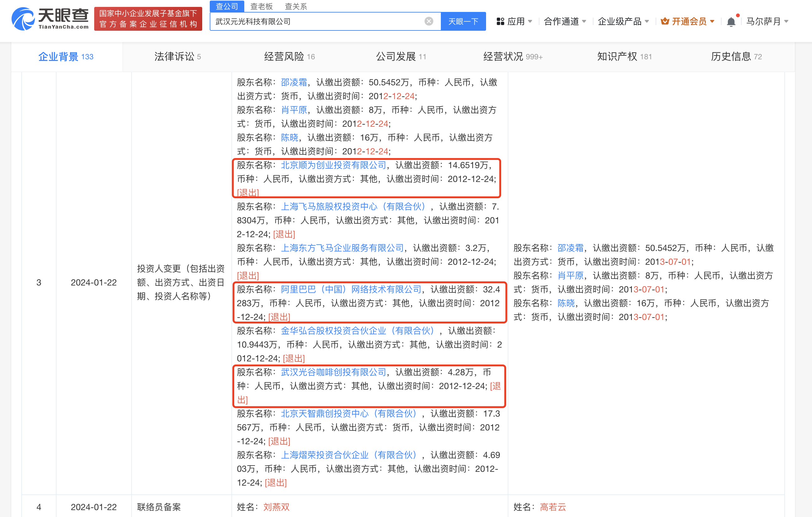Expand the 企业级产品 dropdown
812x517 pixels.
coord(623,22)
